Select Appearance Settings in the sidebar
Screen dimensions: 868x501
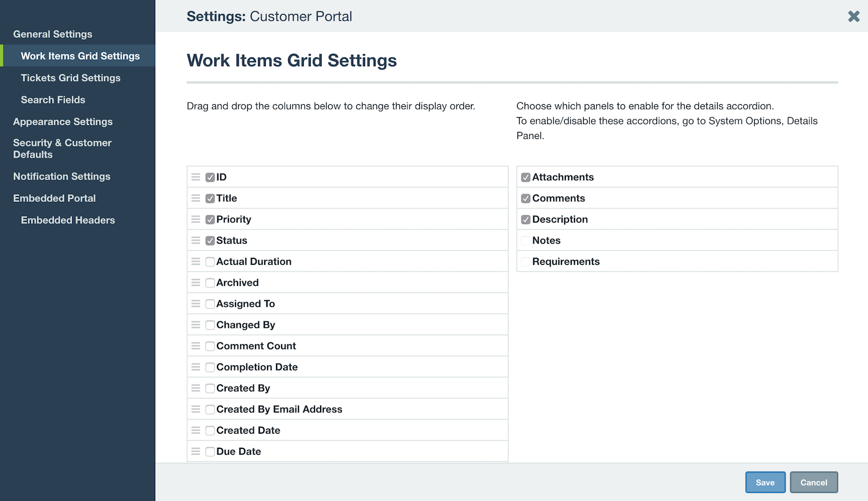pyautogui.click(x=63, y=122)
